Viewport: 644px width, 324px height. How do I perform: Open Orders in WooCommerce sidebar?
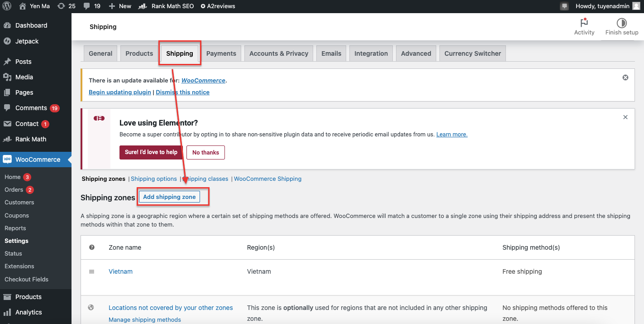(x=14, y=190)
